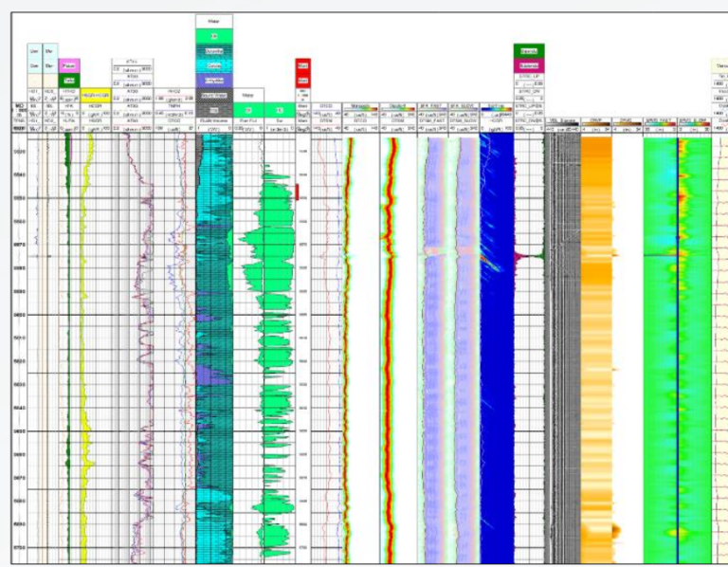Select the topmost red legend swatch
This screenshot has width=728, height=567.
pyautogui.click(x=302, y=66)
